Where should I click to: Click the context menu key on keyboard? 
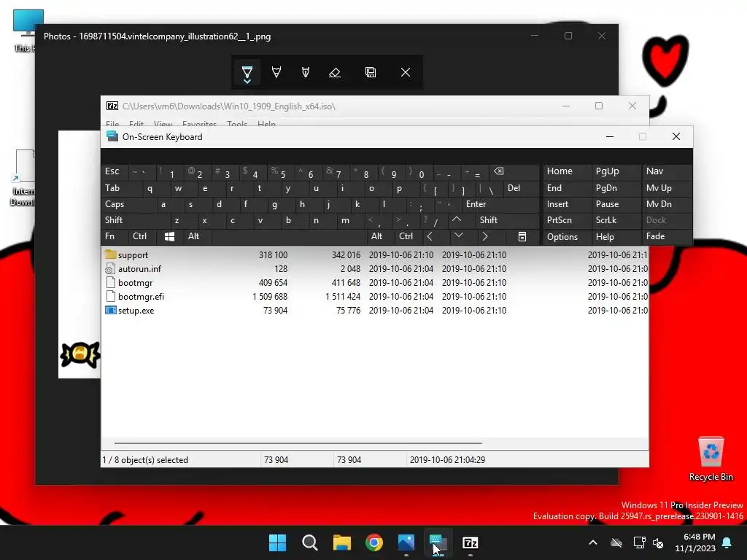522,236
